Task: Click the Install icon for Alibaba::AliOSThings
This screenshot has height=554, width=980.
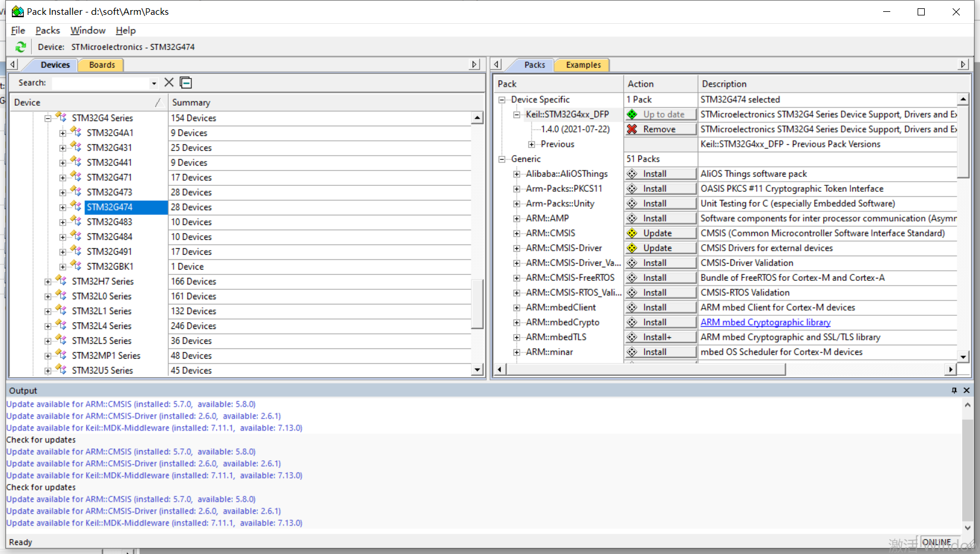Action: pos(632,173)
